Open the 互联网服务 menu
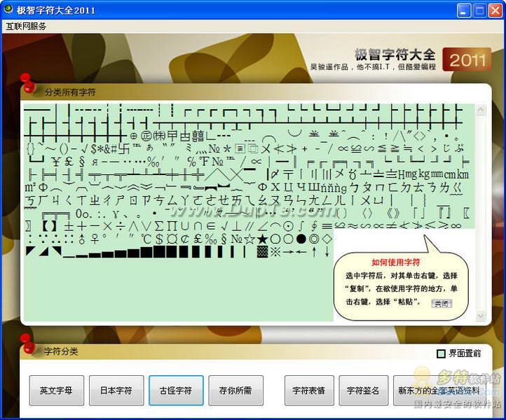This screenshot has height=420, width=506. click(x=26, y=27)
